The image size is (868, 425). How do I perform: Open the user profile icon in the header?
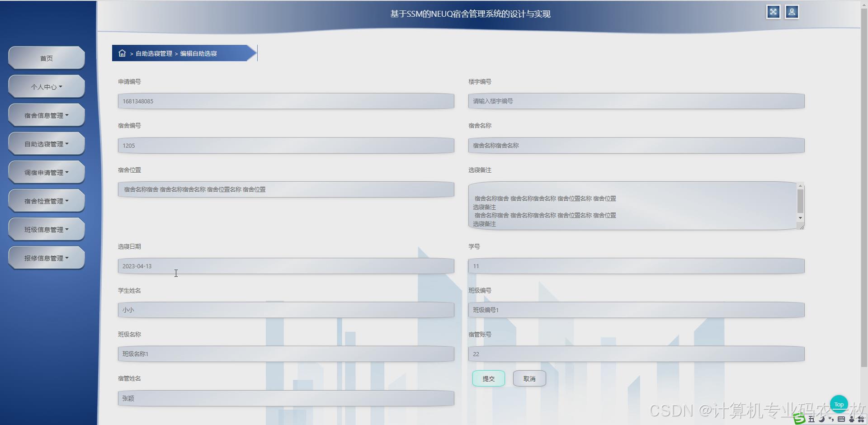tap(791, 12)
